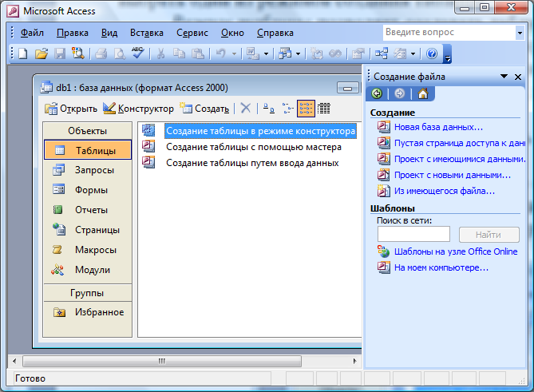Viewport: 534px width, 392px height.
Task: Click the New Object toolbar icon
Action: click(x=400, y=53)
